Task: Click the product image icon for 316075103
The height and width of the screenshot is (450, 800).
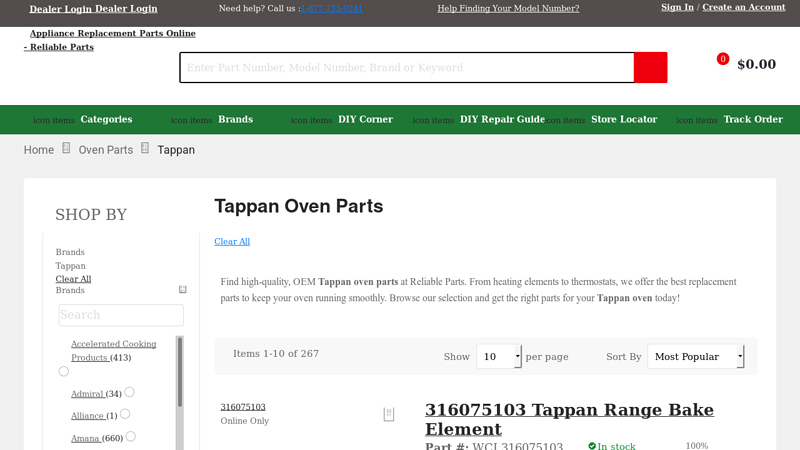Action: click(389, 414)
